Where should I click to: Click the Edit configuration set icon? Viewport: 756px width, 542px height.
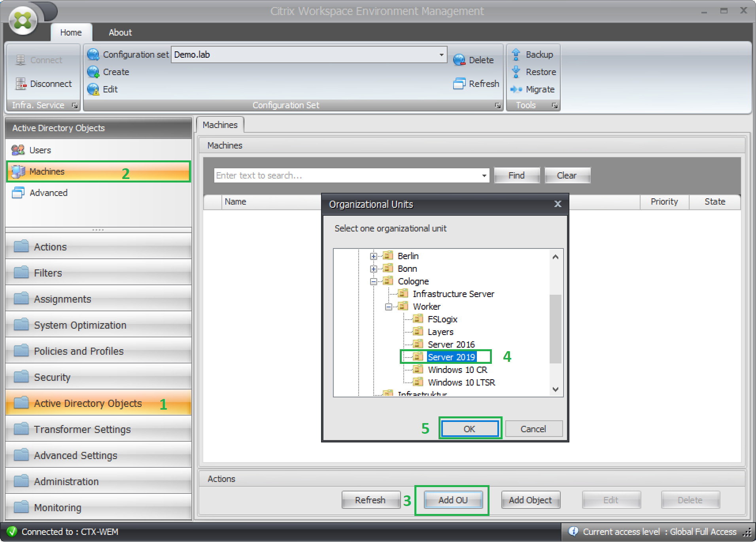point(93,89)
